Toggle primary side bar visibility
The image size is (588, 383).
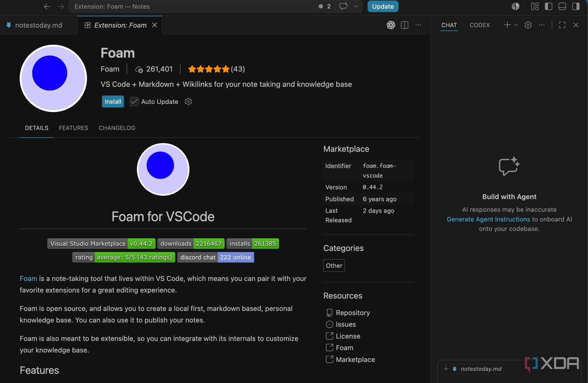[x=548, y=6]
